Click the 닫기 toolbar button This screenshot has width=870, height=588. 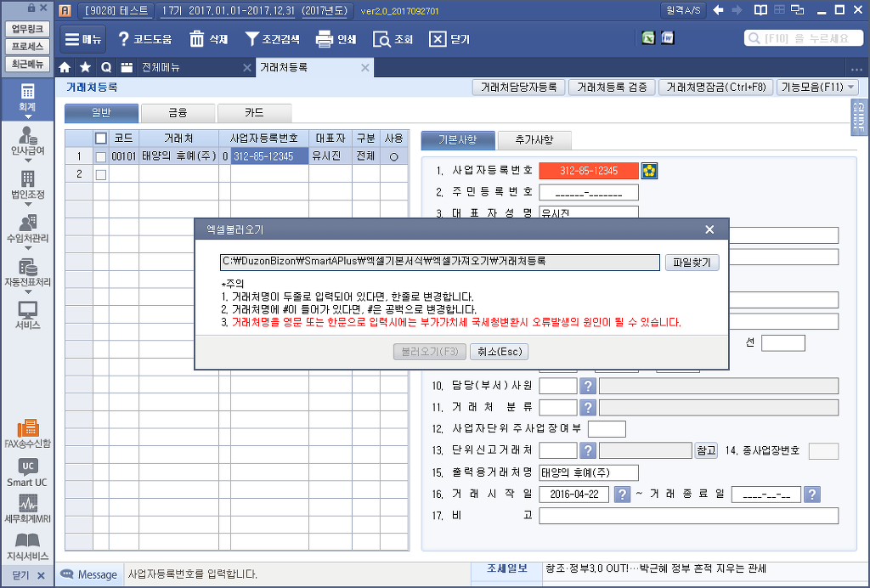point(449,39)
